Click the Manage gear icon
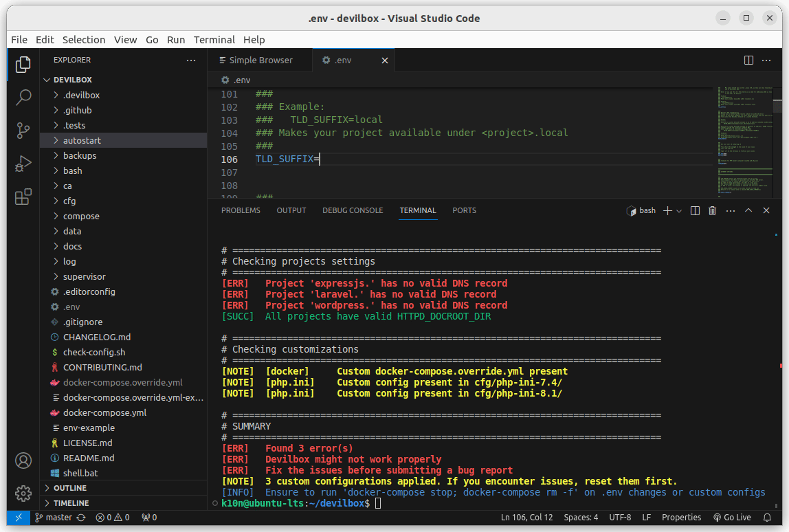789x532 pixels. (23, 493)
